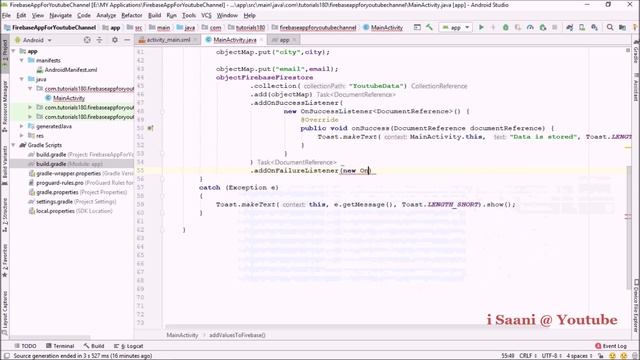Open the File menu
The width and height of the screenshot is (640, 360).
click(6, 16)
